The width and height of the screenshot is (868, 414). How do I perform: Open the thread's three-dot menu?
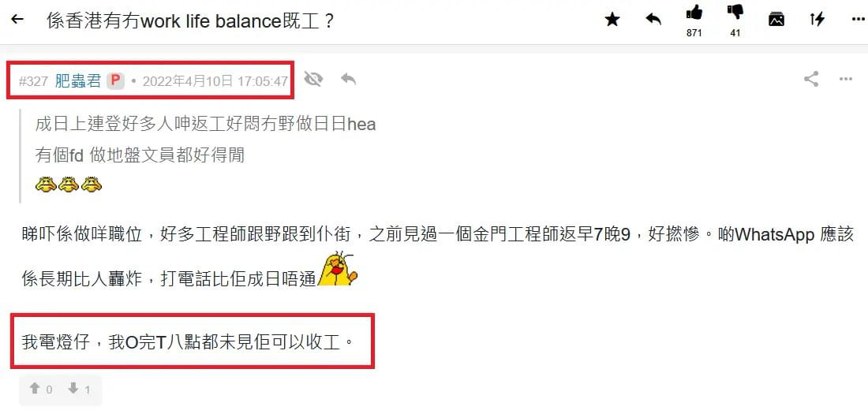tap(858, 20)
